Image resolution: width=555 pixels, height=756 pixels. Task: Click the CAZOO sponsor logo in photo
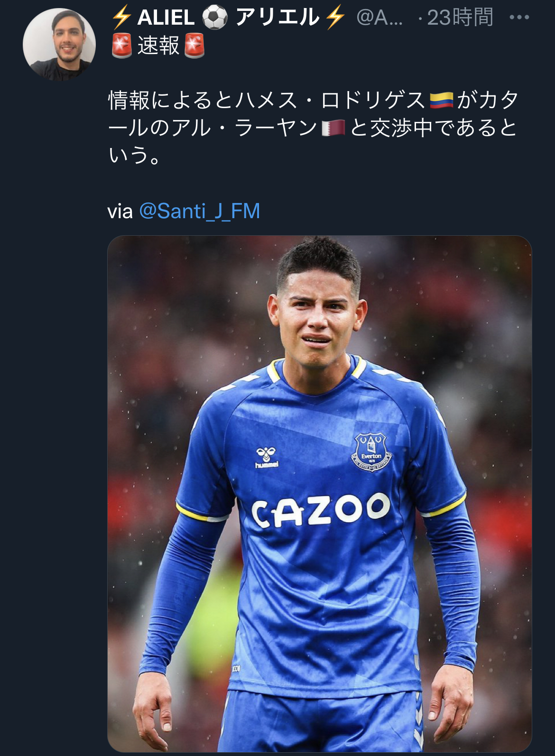pos(320,509)
